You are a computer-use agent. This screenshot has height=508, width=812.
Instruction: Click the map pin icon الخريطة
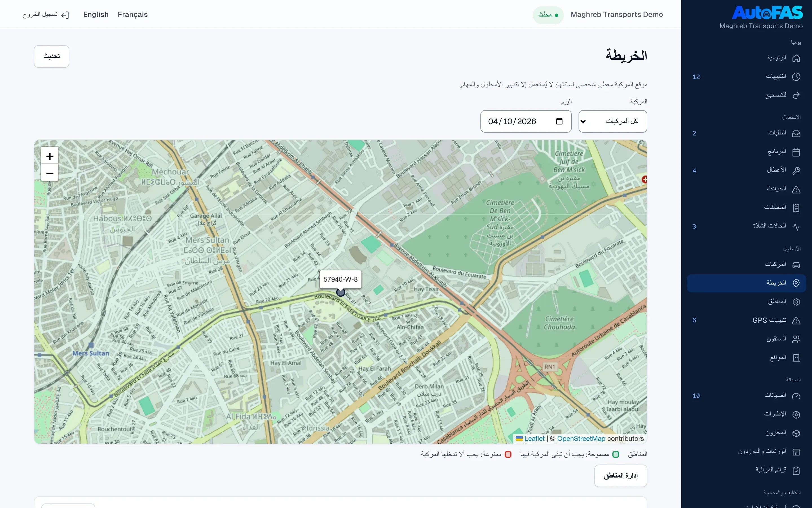point(796,283)
